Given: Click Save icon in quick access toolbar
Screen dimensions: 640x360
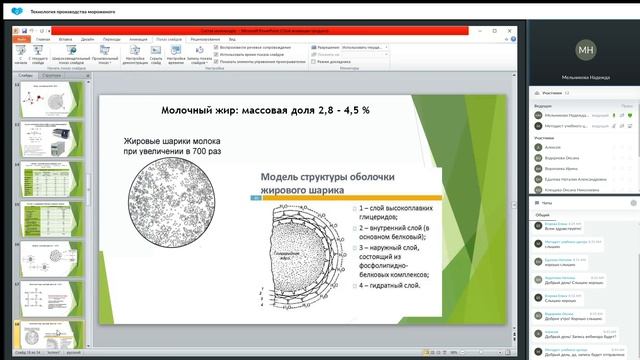Looking at the screenshot, I should click(x=24, y=31).
